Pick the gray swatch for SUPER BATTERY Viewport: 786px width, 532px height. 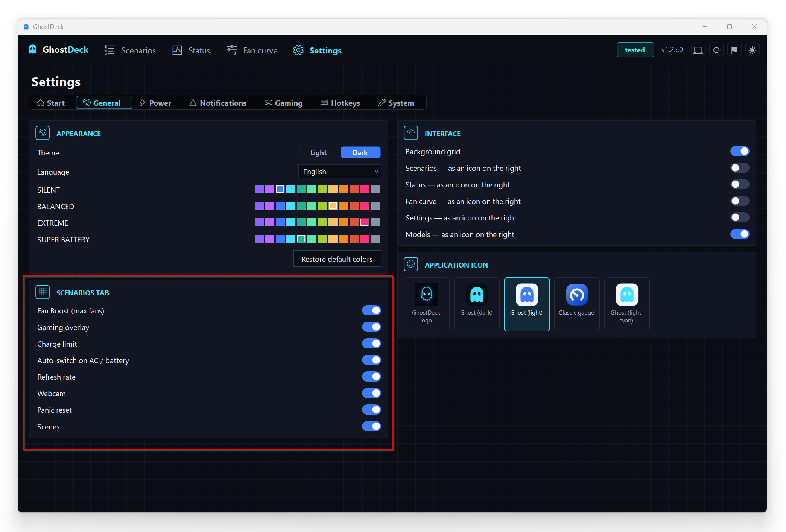pyautogui.click(x=375, y=239)
